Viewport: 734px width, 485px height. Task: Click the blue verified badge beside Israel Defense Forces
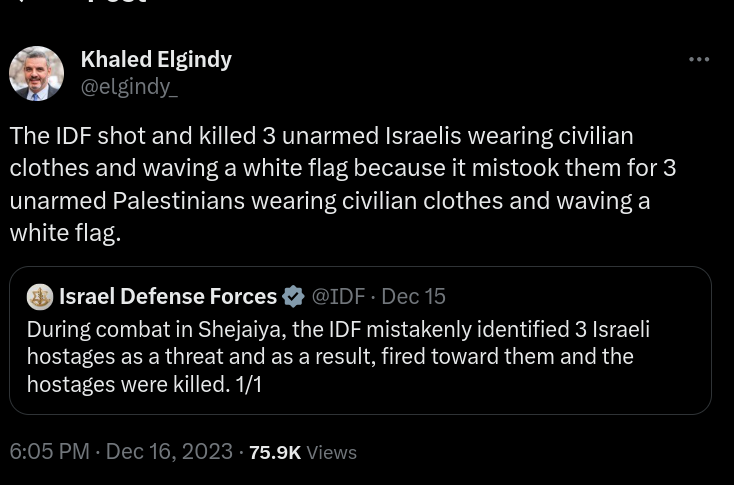pyautogui.click(x=294, y=297)
